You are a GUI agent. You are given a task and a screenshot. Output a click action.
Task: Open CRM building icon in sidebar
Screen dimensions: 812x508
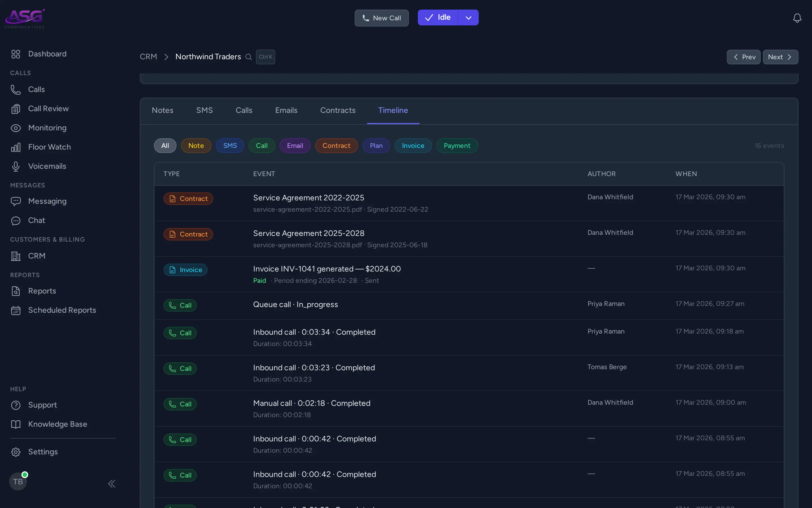click(x=16, y=256)
